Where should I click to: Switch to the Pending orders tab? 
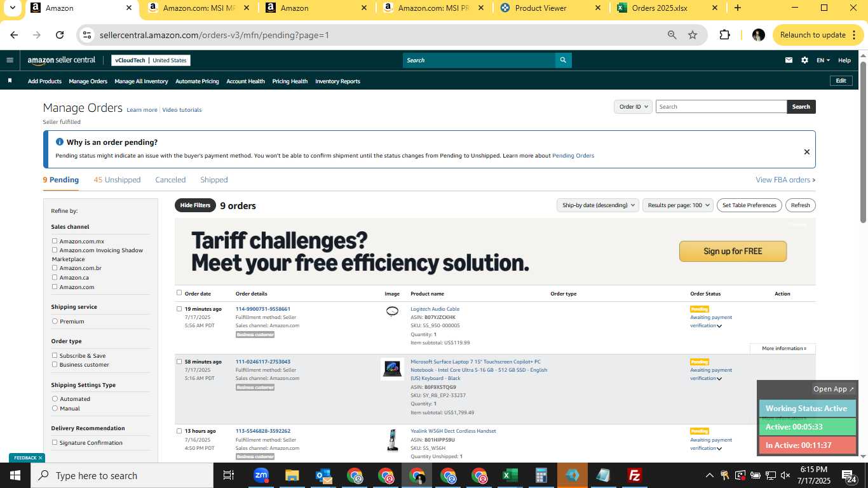61,180
